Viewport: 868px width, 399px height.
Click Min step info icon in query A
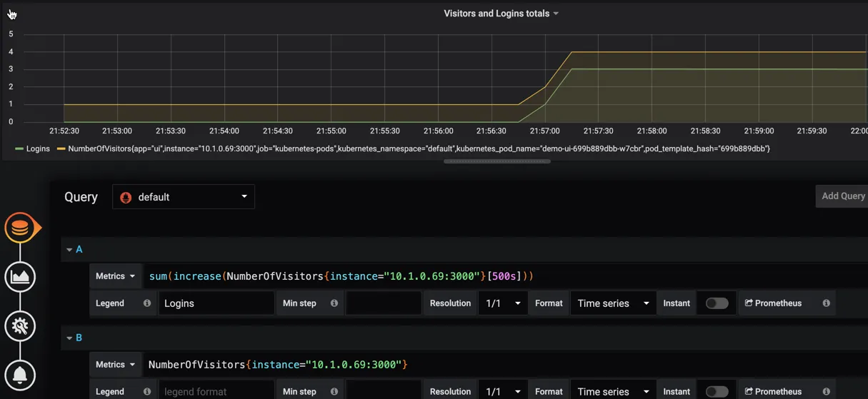tap(334, 303)
